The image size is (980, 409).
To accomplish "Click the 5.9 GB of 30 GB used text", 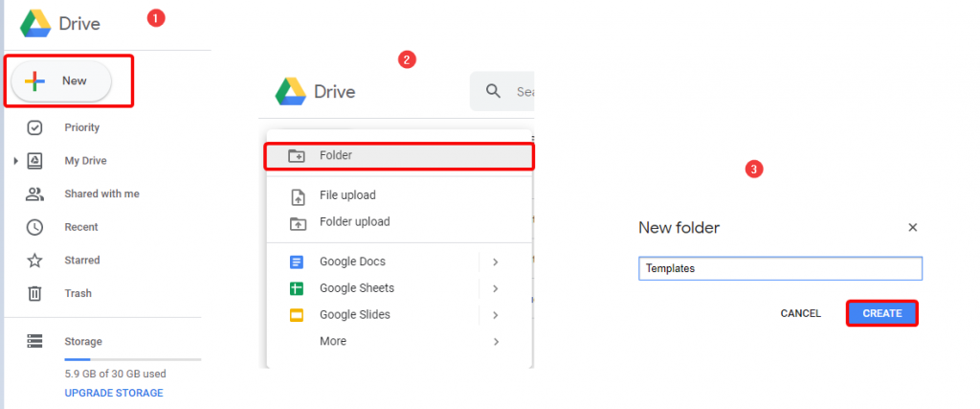I will click(115, 374).
